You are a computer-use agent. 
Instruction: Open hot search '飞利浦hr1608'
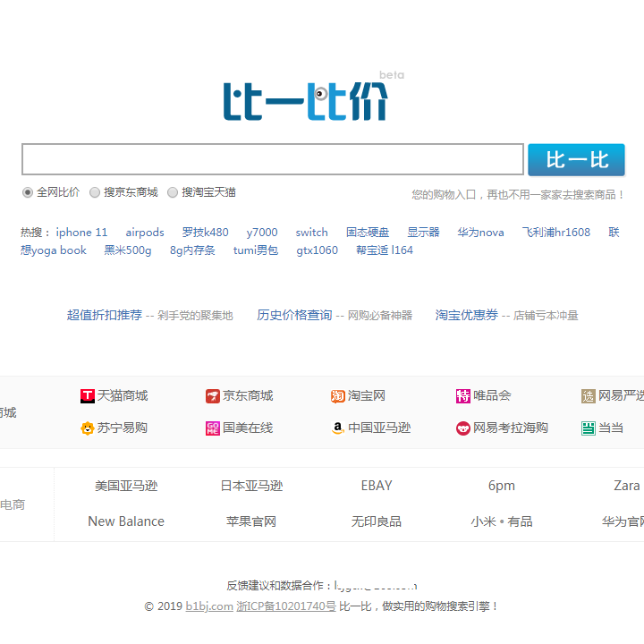point(556,233)
